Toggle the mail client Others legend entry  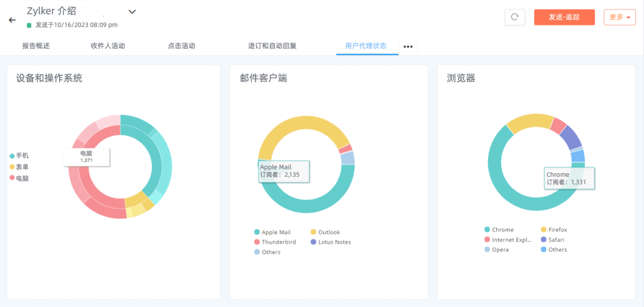(x=267, y=252)
